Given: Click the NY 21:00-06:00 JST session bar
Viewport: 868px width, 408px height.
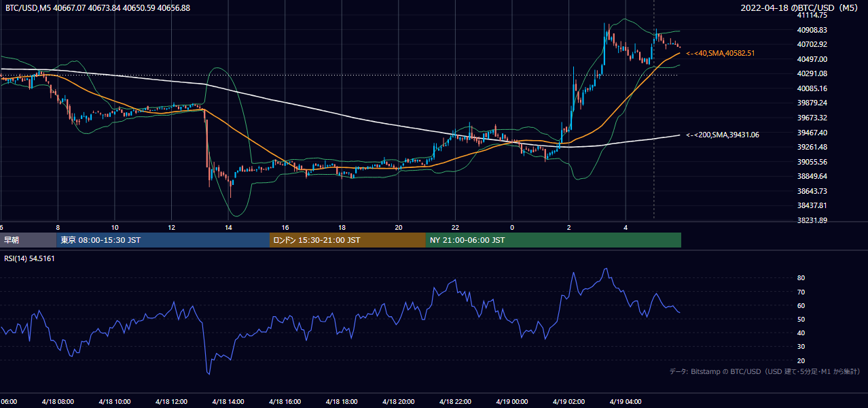Looking at the screenshot, I should click(x=554, y=240).
